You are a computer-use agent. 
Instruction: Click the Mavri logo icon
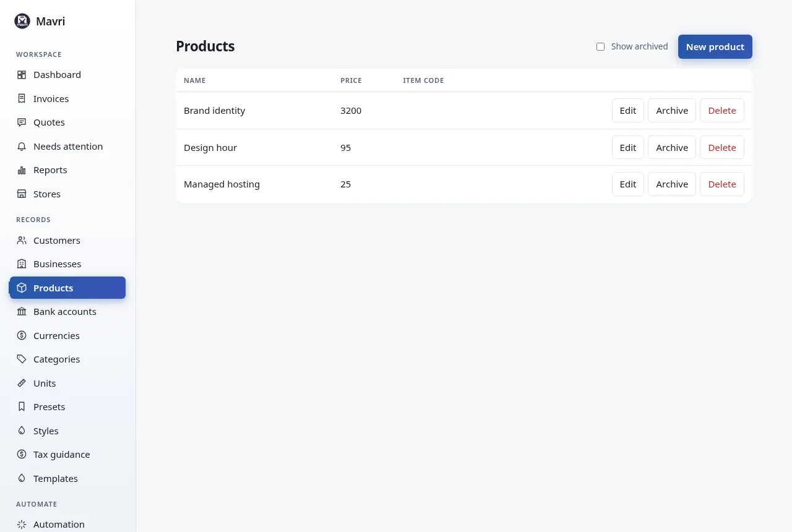(x=22, y=22)
